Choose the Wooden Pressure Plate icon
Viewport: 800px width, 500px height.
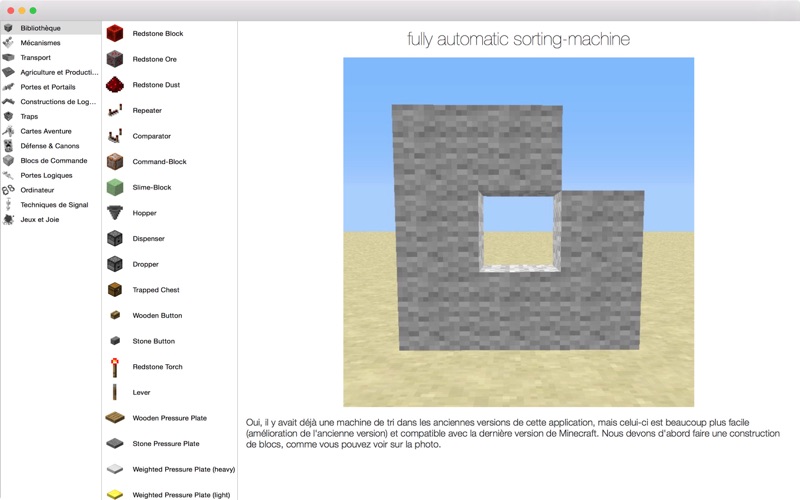[115, 418]
